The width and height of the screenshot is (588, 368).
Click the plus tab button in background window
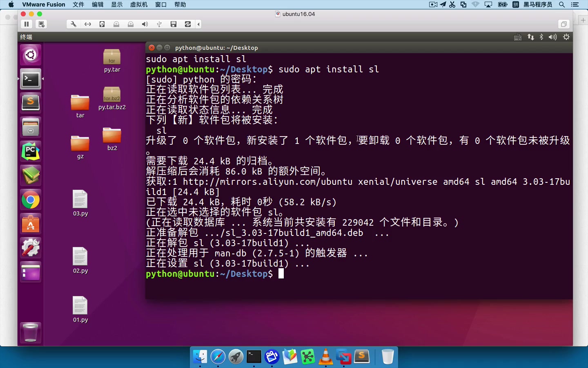click(583, 20)
